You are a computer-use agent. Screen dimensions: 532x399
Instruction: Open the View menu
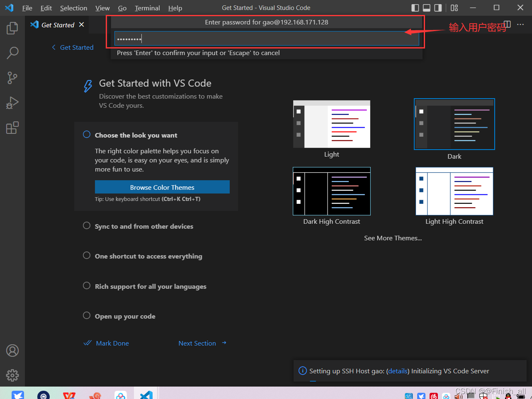102,8
